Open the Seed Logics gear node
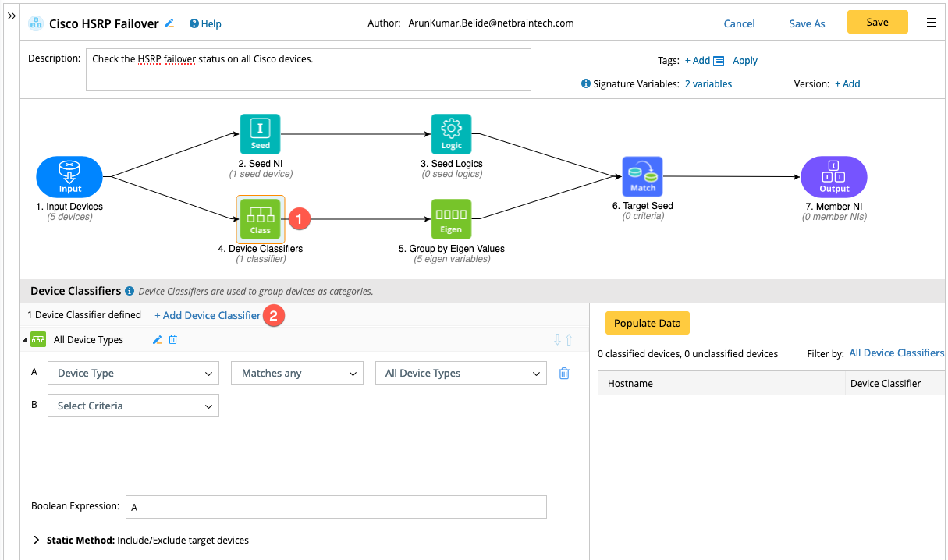 451,134
